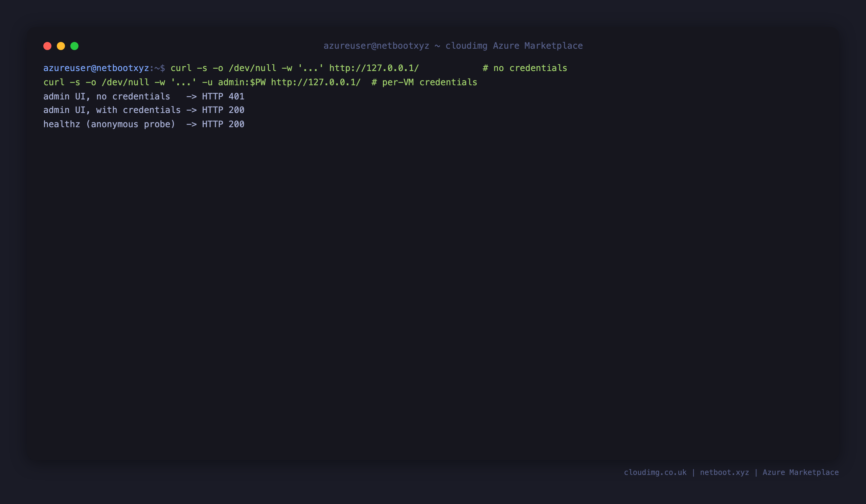Click the '# per-VM credentials' comment
Viewport: 866px width, 504px height.
click(x=425, y=82)
